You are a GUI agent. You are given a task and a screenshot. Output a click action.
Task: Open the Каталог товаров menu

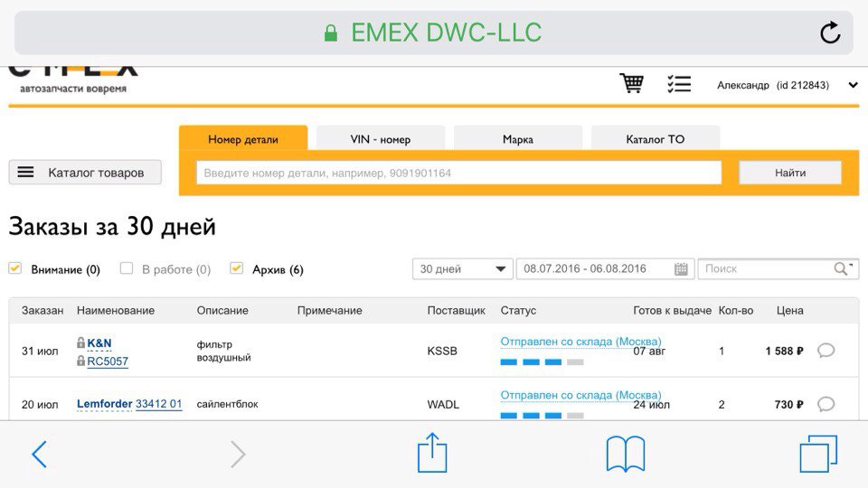85,172
